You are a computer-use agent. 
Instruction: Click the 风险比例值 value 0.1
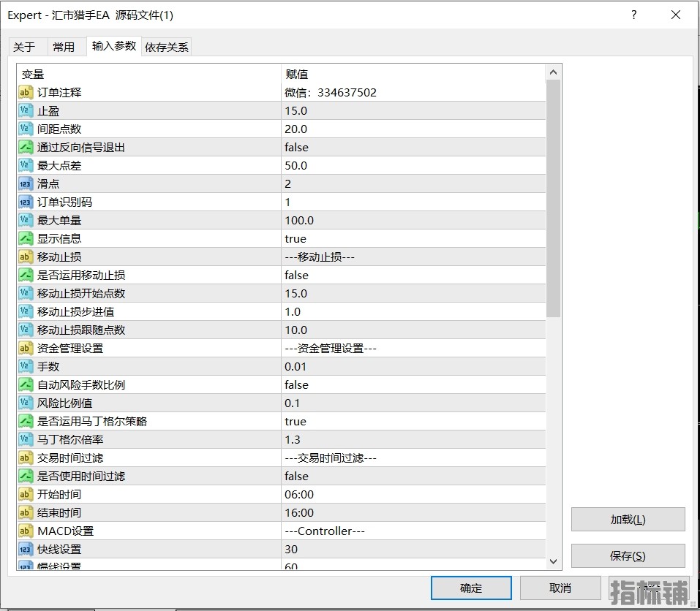[292, 403]
